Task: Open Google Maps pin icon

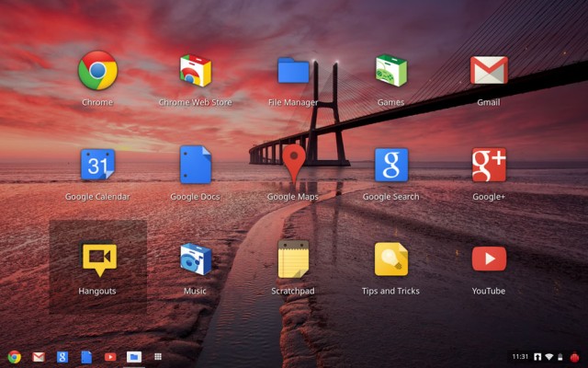Action: [293, 164]
